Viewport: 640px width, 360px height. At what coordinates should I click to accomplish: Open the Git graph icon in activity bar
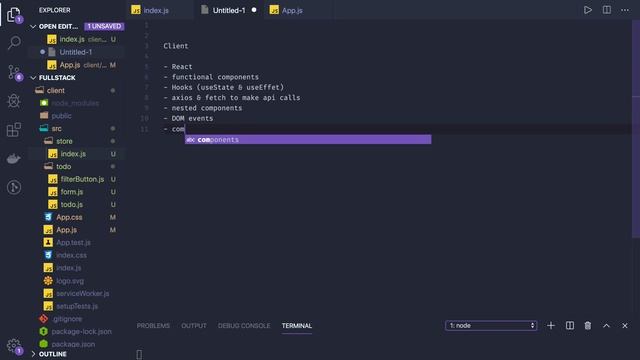(x=14, y=187)
